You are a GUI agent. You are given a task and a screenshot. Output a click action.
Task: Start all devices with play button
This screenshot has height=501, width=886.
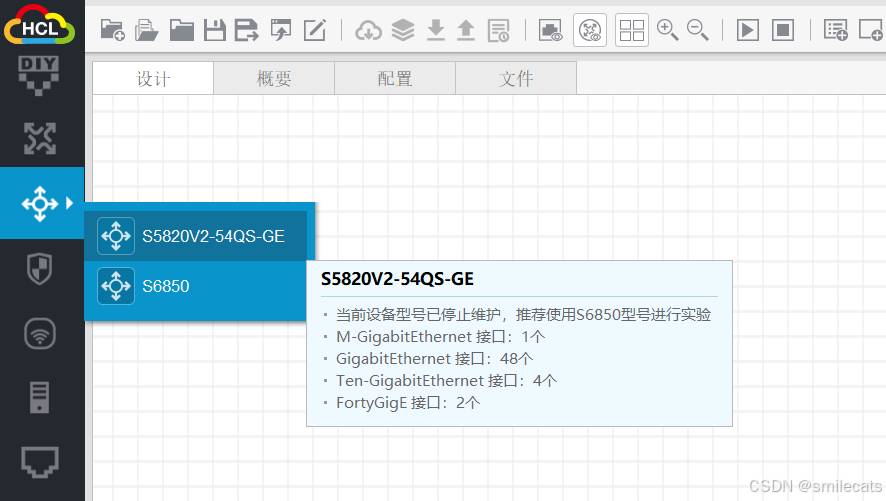click(x=747, y=30)
